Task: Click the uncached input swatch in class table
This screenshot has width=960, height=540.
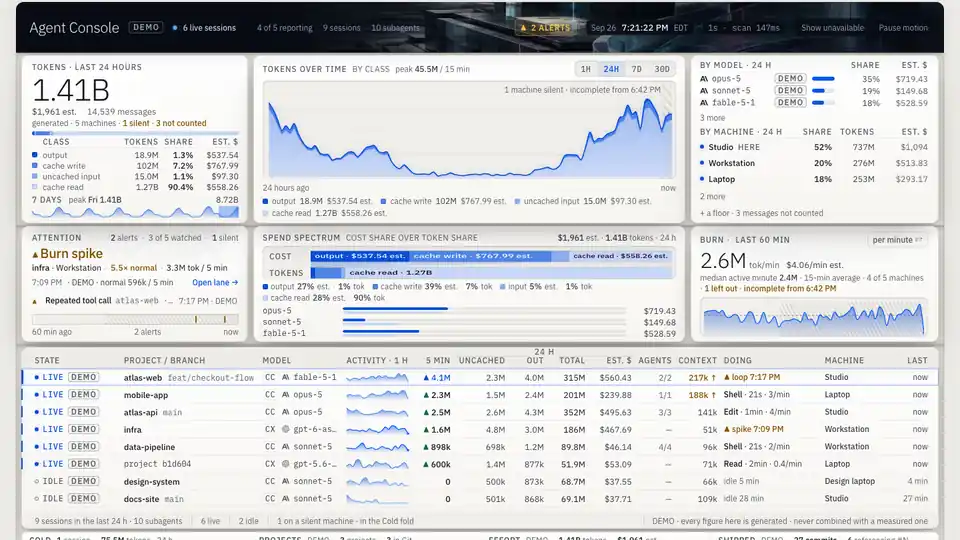Action: click(35, 176)
